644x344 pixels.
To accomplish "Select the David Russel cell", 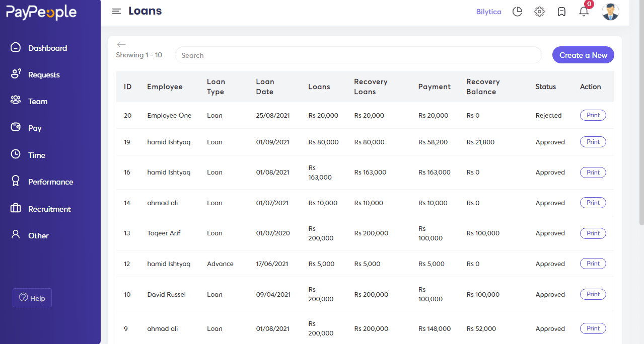I will click(x=166, y=294).
